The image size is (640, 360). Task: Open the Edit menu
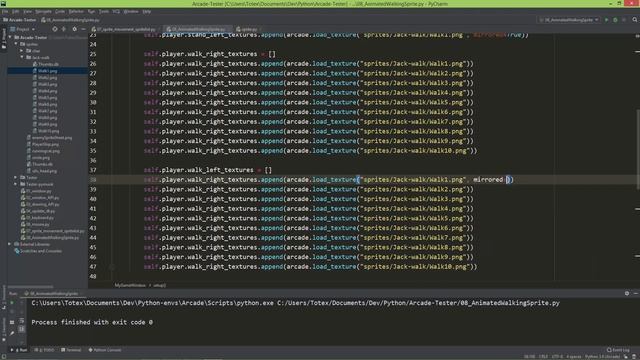pyautogui.click(x=16, y=11)
